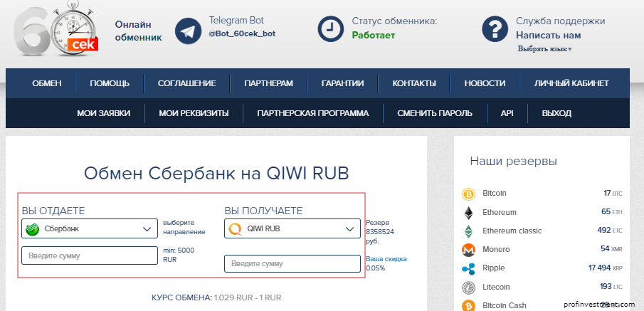Image resolution: width=644 pixels, height=311 pixels.
Task: Open the Сбербанк currency dropdown
Action: click(90, 228)
